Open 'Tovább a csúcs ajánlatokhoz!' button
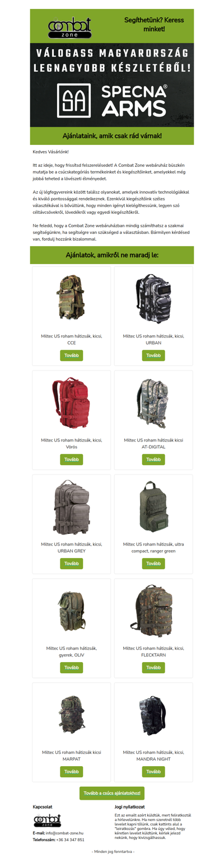Screen dimensions: 224x868 [x=112, y=794]
